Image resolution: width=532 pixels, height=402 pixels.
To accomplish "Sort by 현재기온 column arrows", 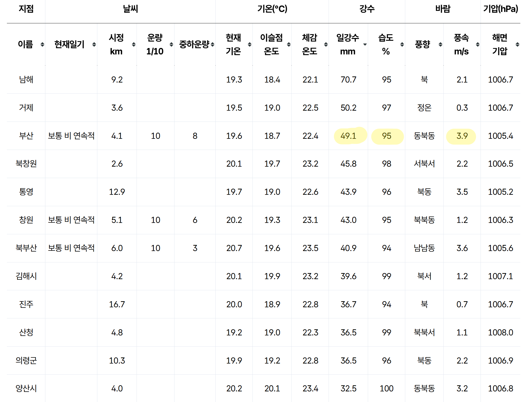I will coord(250,45).
